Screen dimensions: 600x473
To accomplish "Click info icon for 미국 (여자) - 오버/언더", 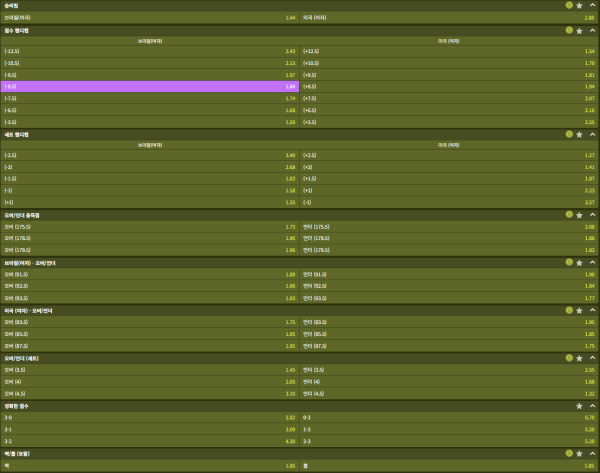I will coord(569,310).
